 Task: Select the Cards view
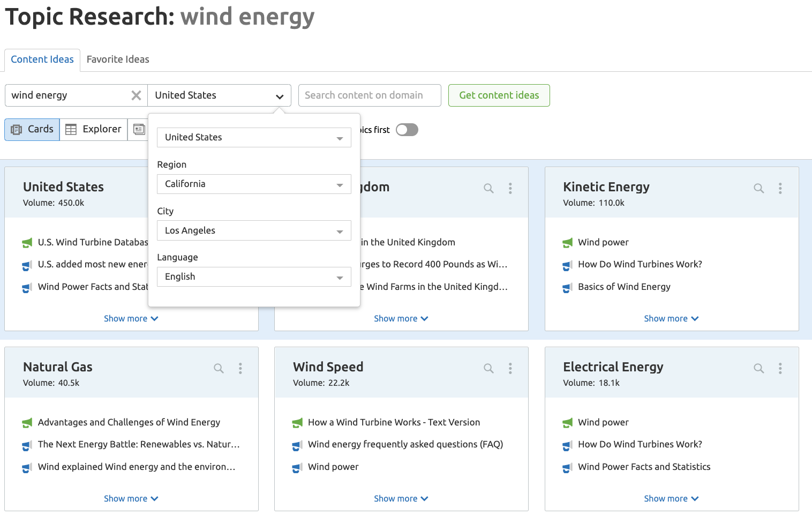coord(32,129)
